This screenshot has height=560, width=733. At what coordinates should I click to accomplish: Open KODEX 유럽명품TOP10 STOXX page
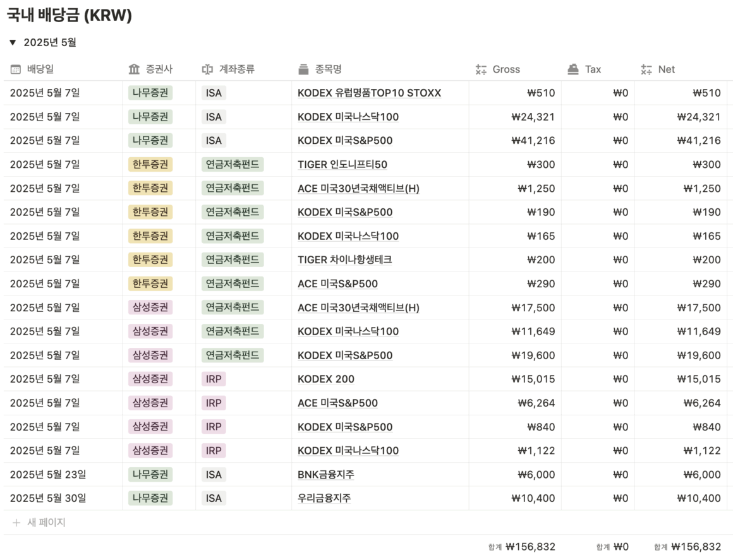point(369,93)
